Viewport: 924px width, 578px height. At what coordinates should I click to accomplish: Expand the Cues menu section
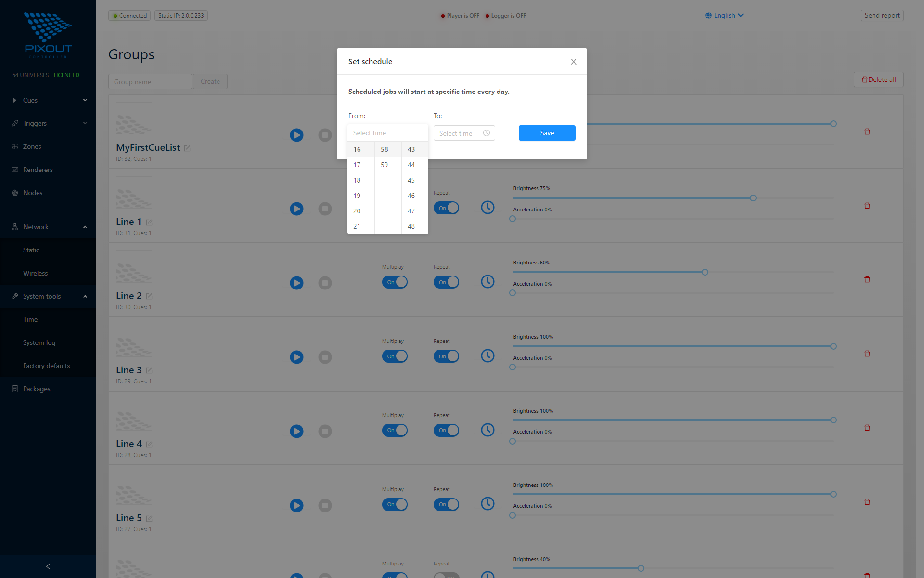[48, 100]
